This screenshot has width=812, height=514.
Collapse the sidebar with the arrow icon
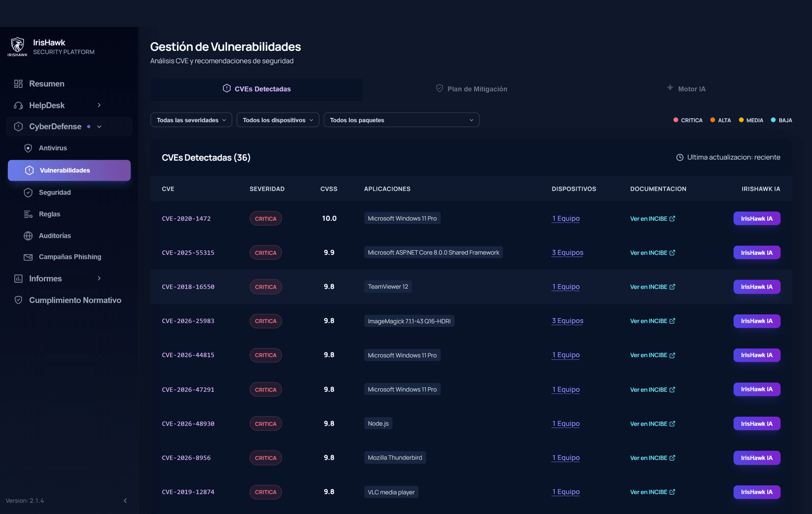(125, 501)
